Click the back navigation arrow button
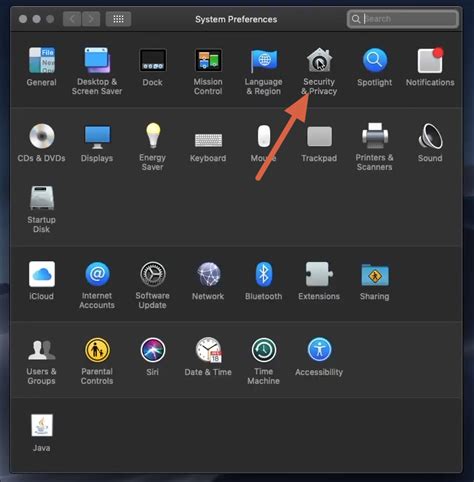This screenshot has height=482, width=474. coord(72,19)
